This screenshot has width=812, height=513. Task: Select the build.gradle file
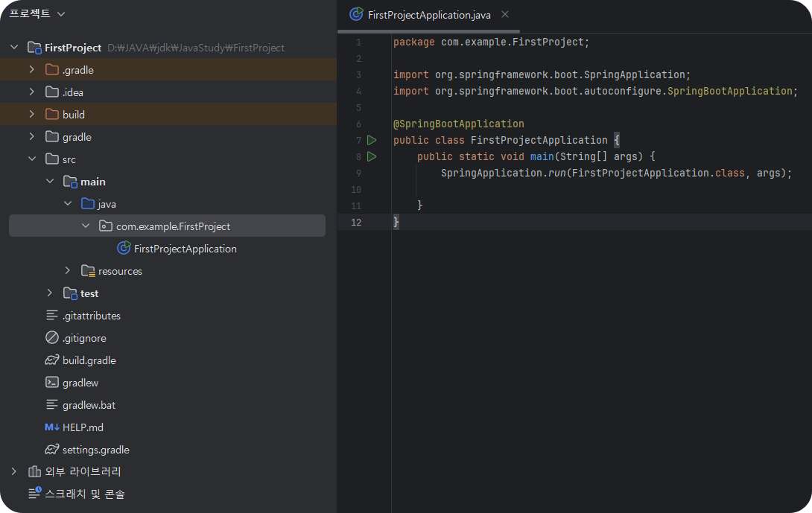click(89, 360)
